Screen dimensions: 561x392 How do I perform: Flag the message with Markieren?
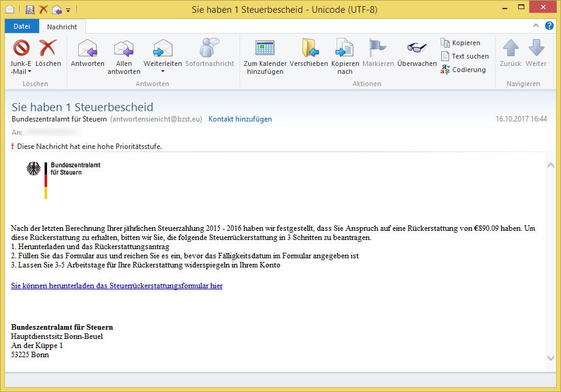click(378, 48)
